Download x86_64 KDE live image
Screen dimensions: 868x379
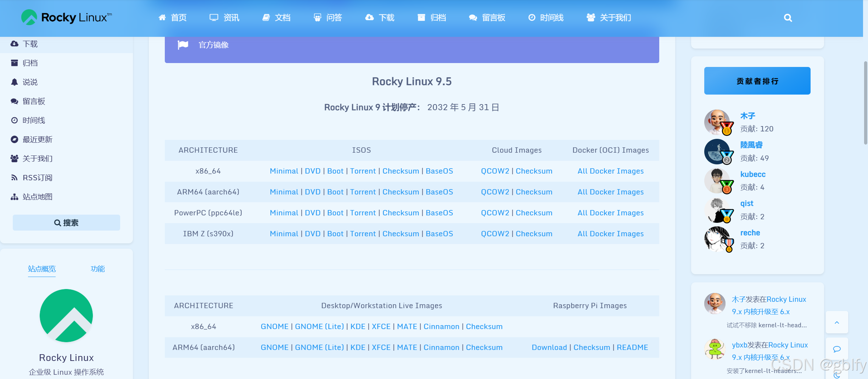[358, 327]
